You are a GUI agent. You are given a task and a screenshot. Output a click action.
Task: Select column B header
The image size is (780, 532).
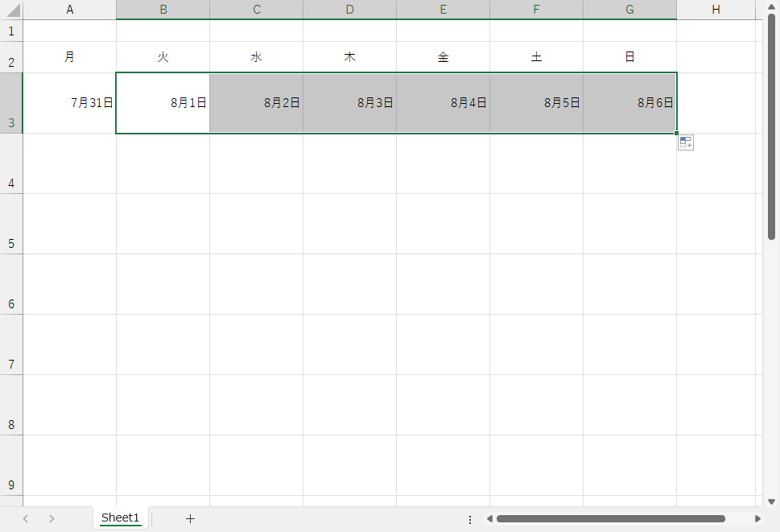pos(163,10)
